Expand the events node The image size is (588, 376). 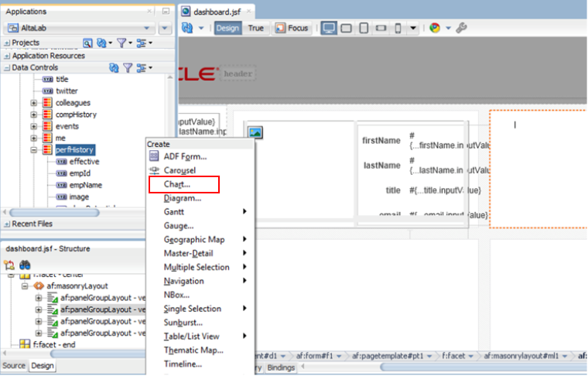coord(34,126)
